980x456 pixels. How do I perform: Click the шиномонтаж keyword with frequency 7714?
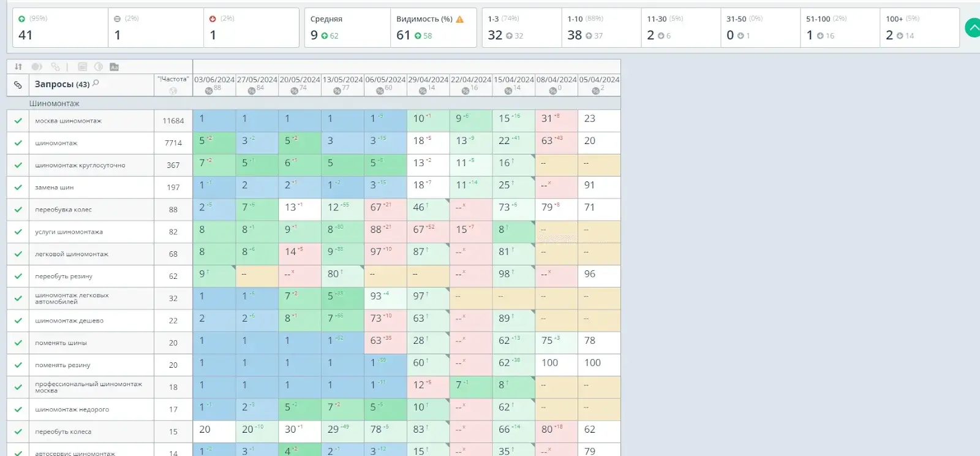coord(56,143)
